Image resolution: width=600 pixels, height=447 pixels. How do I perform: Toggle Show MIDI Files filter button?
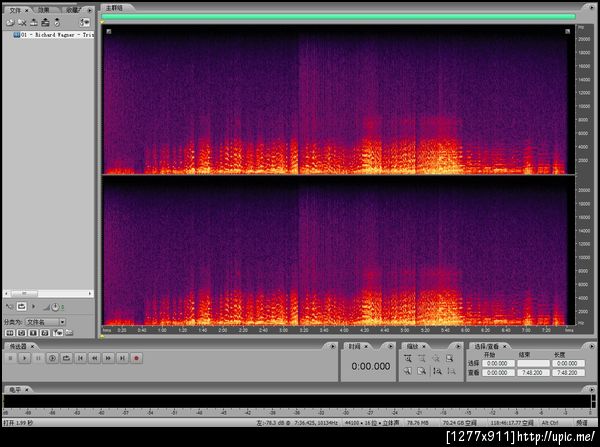pyautogui.click(x=45, y=333)
